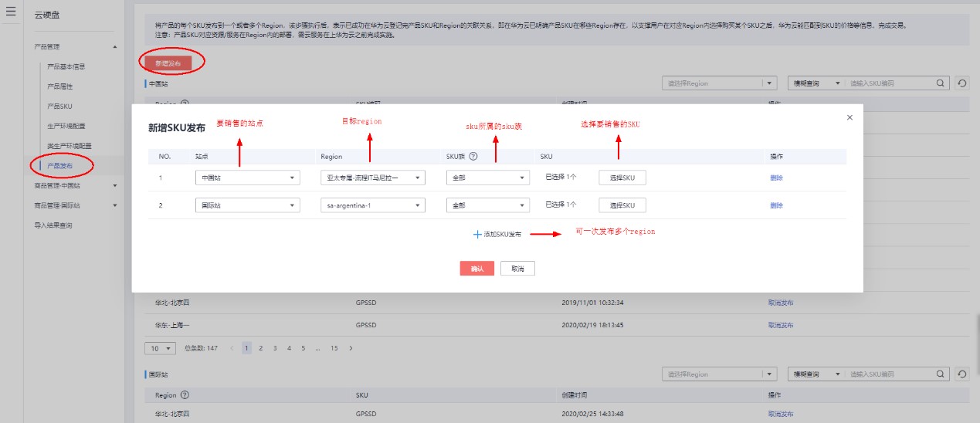Click the Region help icon in 国际站 table header
980x423 pixels.
click(185, 394)
